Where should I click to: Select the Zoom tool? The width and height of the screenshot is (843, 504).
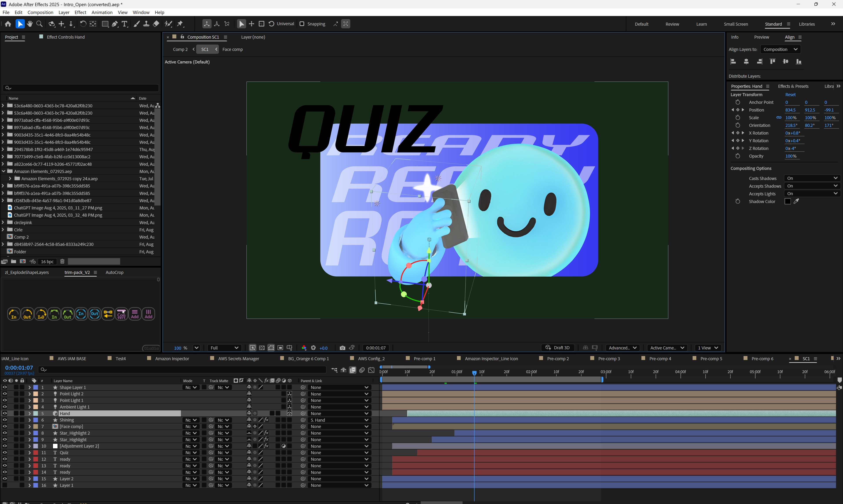39,24
